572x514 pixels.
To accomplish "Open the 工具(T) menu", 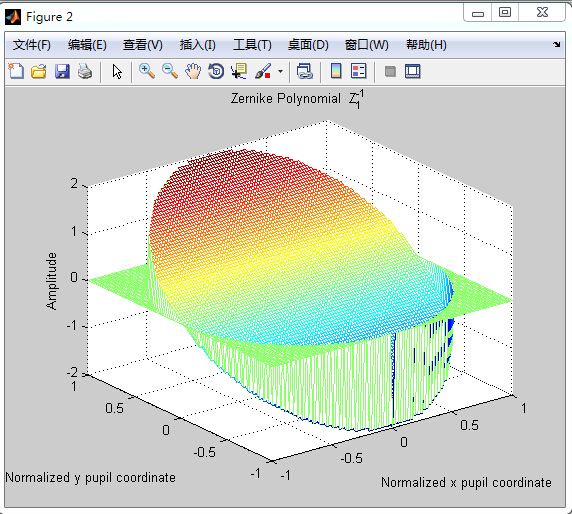I will point(252,45).
